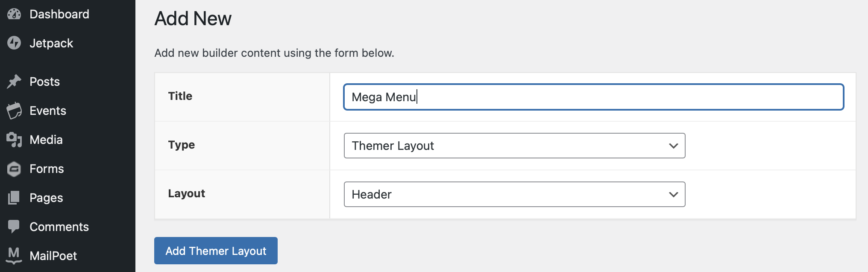Click the Events calendar icon

pyautogui.click(x=14, y=111)
